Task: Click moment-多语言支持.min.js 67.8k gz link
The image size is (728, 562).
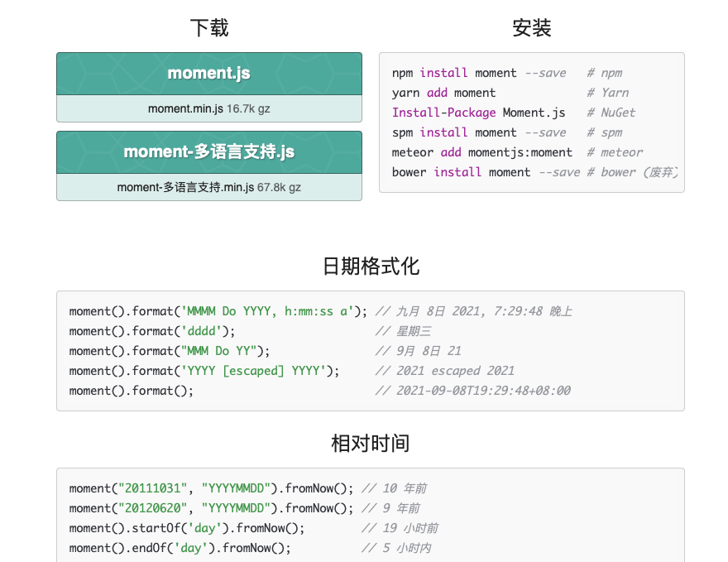Action: [209, 187]
